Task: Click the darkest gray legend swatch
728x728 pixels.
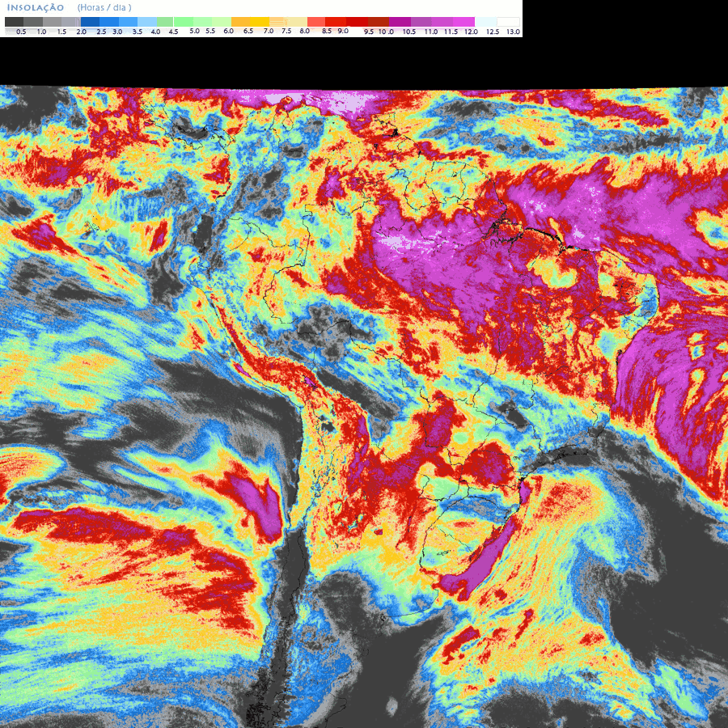Action: click(x=15, y=22)
